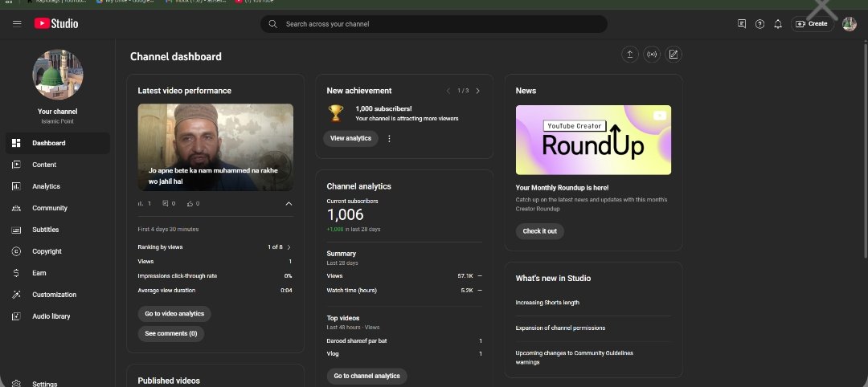Click the YouTube Studio logo
The height and width of the screenshot is (387, 868).
point(56,23)
